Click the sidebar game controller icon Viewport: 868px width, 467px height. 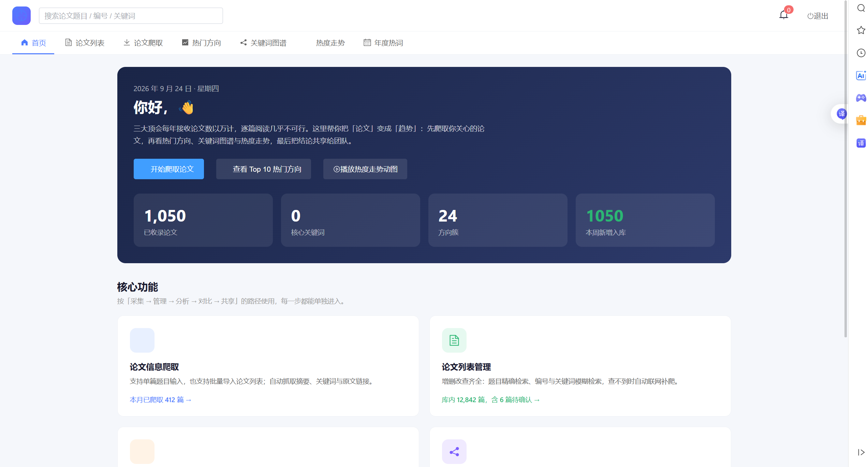[x=861, y=98]
